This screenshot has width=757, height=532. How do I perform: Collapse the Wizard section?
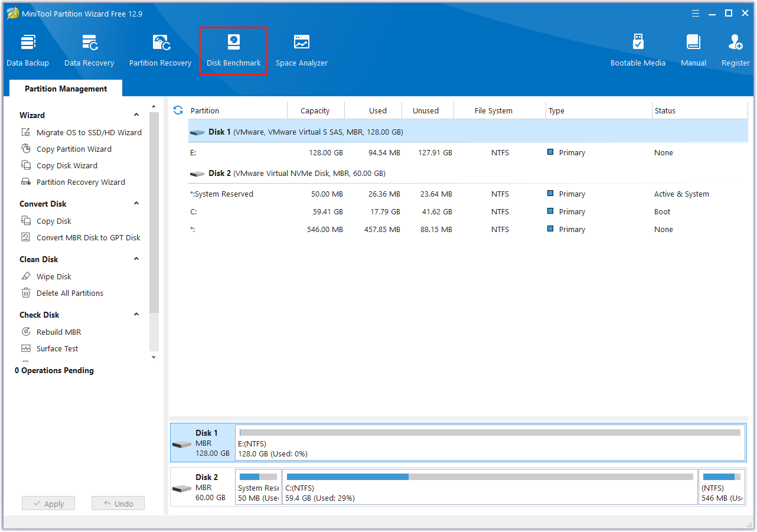tap(136, 115)
